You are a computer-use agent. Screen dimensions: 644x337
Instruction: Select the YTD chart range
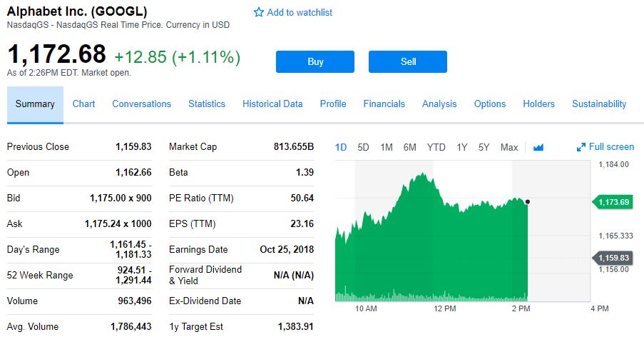436,147
